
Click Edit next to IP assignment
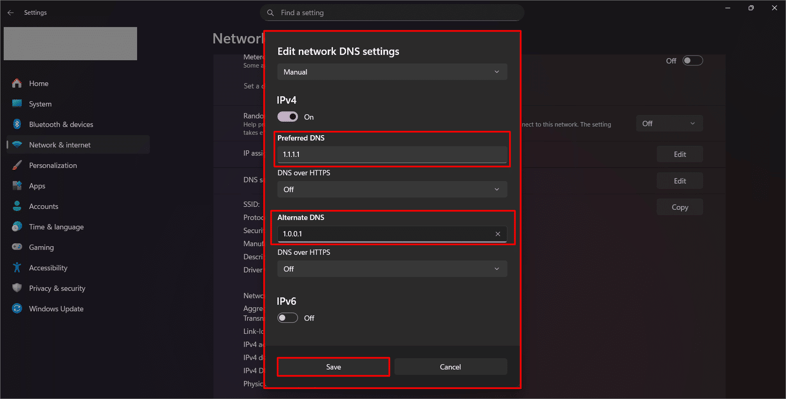[680, 154]
